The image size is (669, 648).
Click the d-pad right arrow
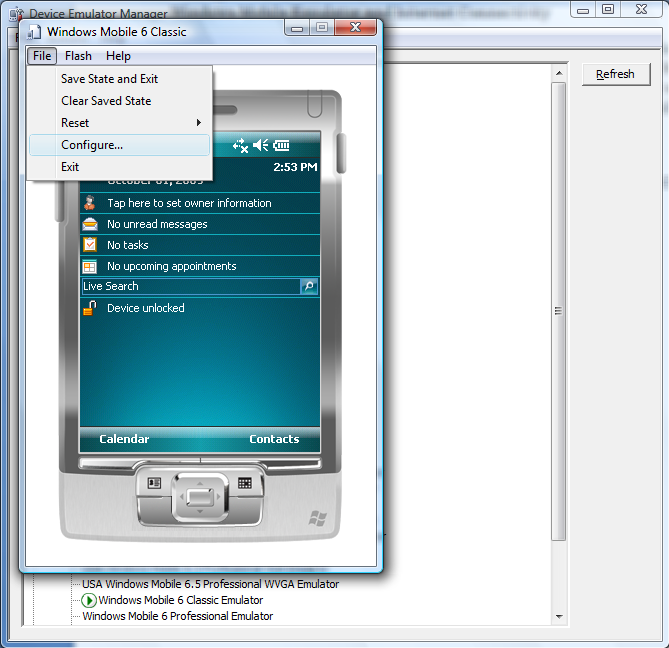(x=218, y=497)
